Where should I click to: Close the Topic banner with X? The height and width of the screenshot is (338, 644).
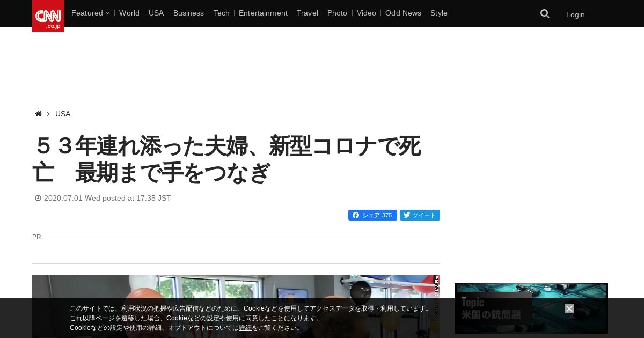click(x=569, y=308)
